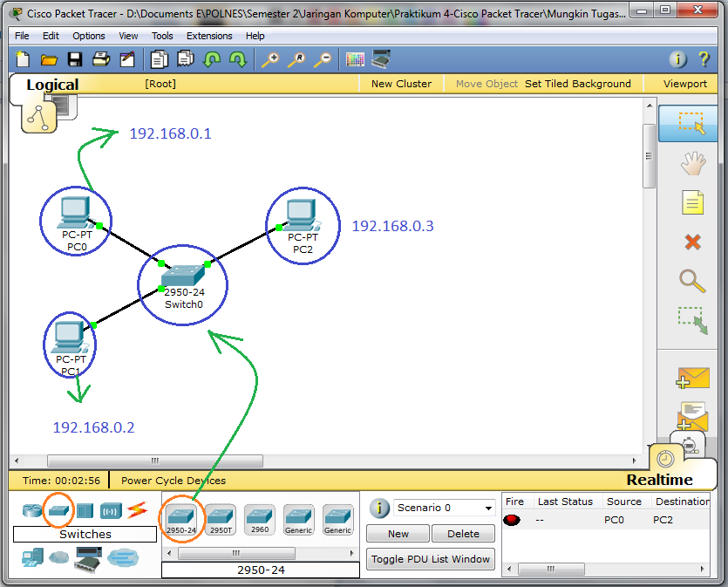Click the yellow question mark Help icon
728x587 pixels.
[x=704, y=59]
